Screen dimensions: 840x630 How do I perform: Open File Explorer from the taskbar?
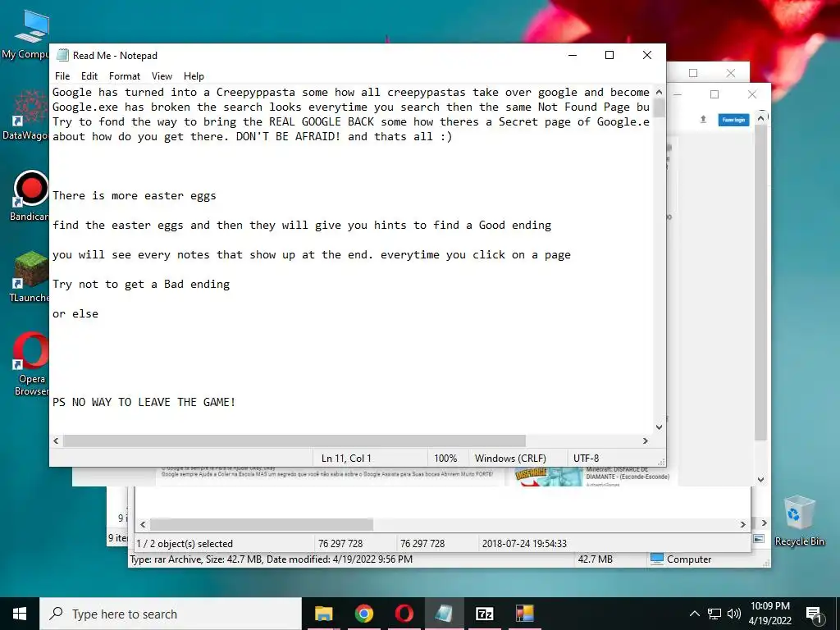(x=323, y=614)
